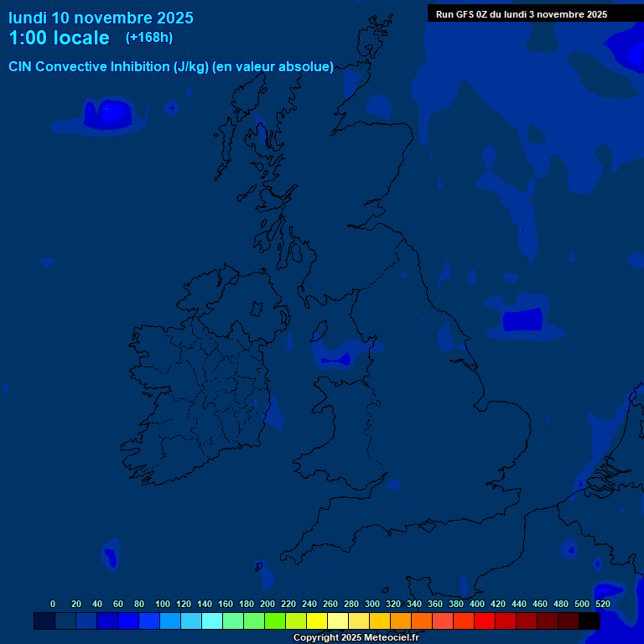The height and width of the screenshot is (644, 644).
Task: Click the (+168h) forecast offset label
Action: pos(149,38)
